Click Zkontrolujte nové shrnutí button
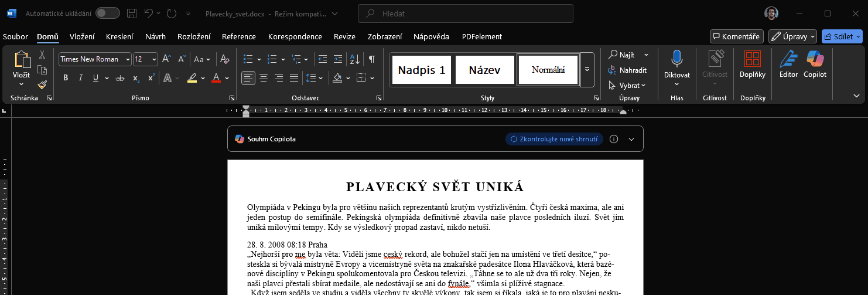 (x=554, y=139)
